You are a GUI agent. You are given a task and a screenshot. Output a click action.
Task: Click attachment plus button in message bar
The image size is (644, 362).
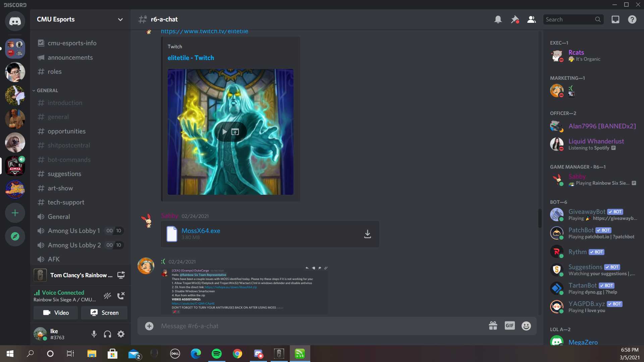tap(149, 326)
